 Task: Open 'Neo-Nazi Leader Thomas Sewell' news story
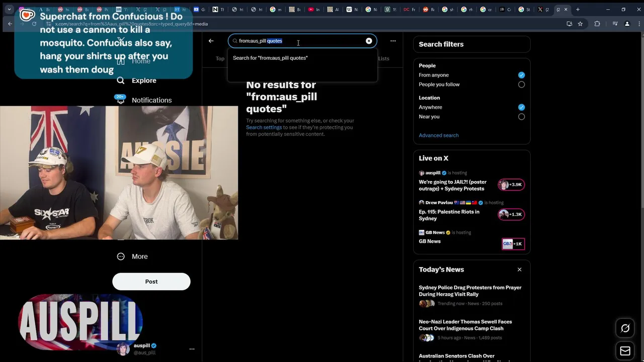[x=465, y=325]
